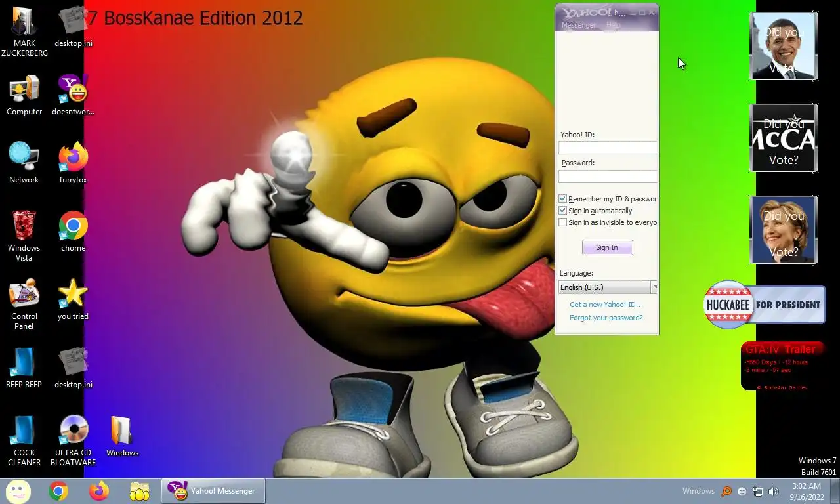The image size is (840, 504).
Task: Open the Computer desktop icon
Action: click(24, 95)
